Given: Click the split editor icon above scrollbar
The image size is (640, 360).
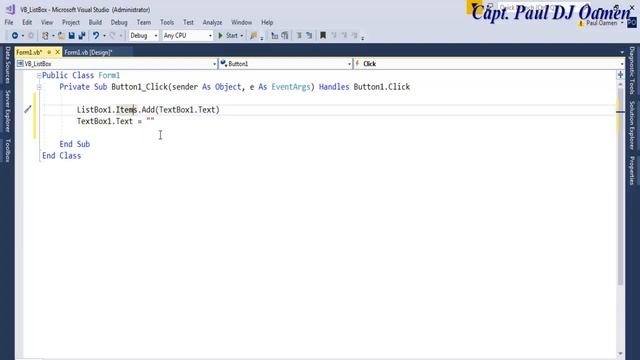Looking at the screenshot, I should click(620, 75).
